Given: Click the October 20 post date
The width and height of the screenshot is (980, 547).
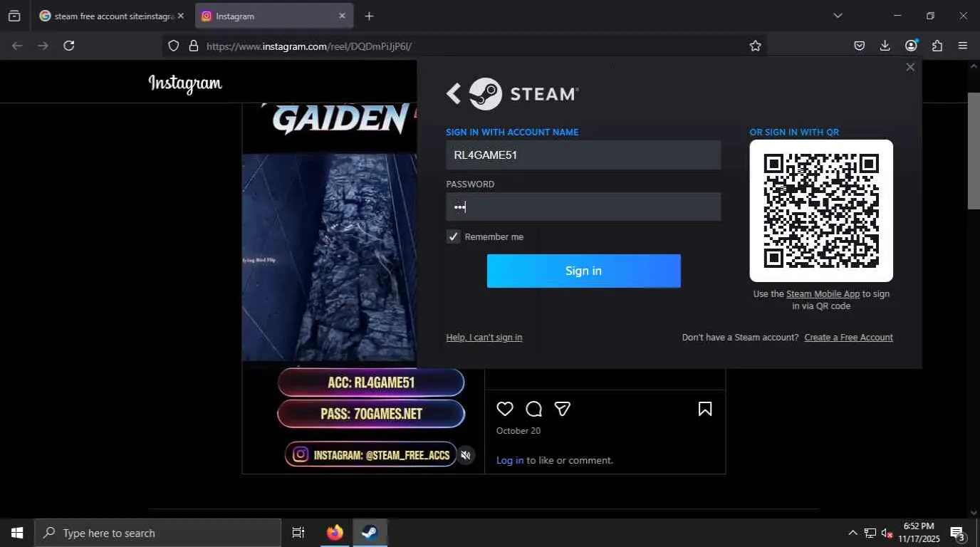Looking at the screenshot, I should (x=518, y=431).
